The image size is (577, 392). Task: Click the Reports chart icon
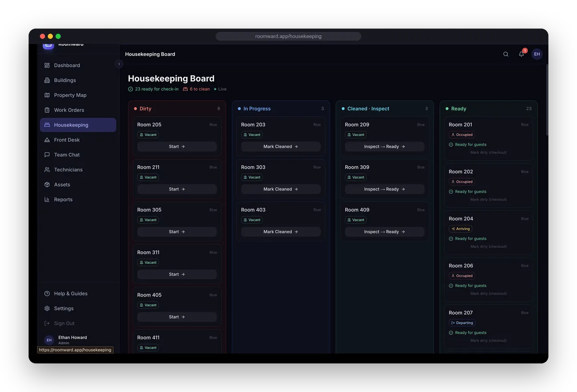point(47,200)
